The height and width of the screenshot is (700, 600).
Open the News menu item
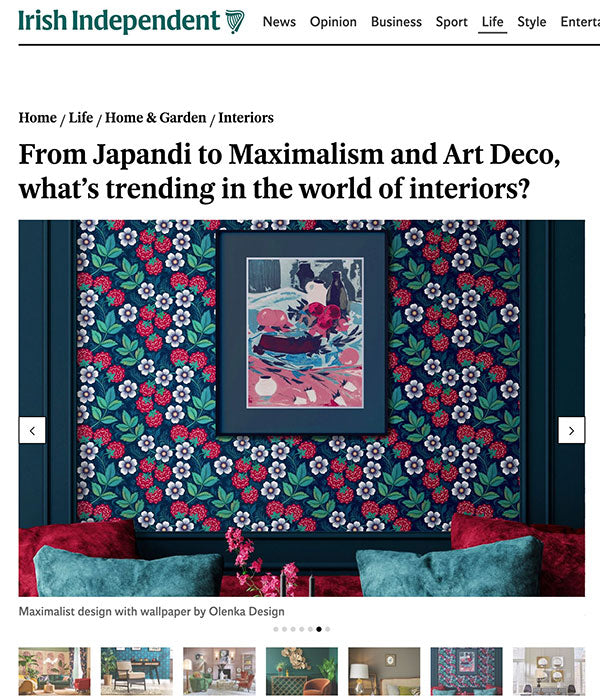pyautogui.click(x=279, y=21)
